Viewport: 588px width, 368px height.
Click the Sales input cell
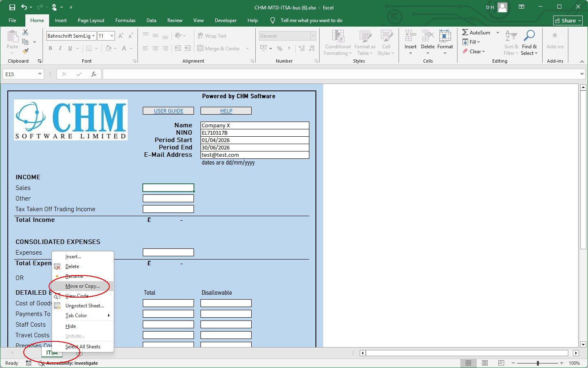tap(168, 187)
